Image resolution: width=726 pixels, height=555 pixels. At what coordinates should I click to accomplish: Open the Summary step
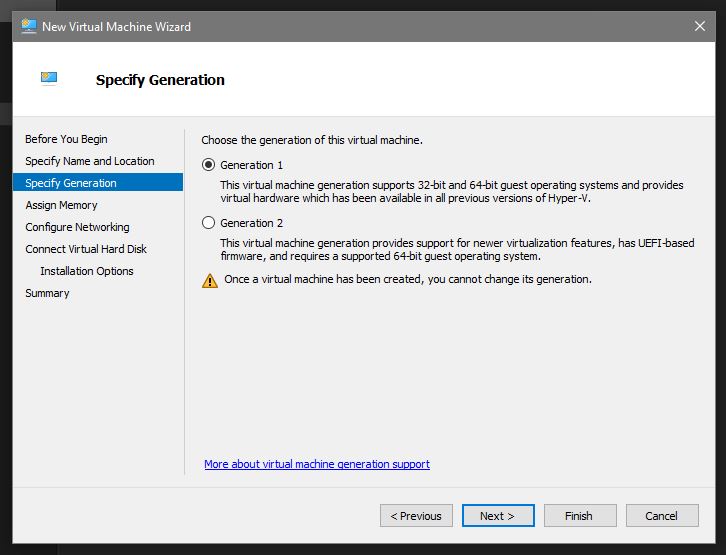[47, 293]
